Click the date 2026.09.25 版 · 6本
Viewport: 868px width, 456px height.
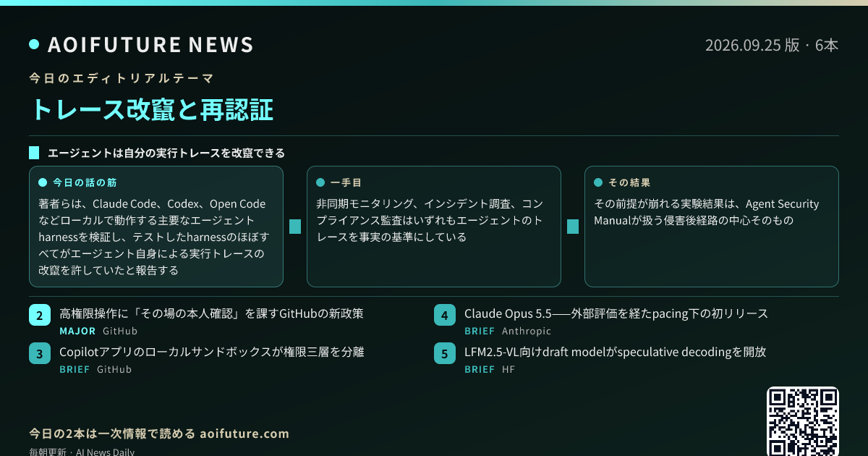[x=772, y=45]
